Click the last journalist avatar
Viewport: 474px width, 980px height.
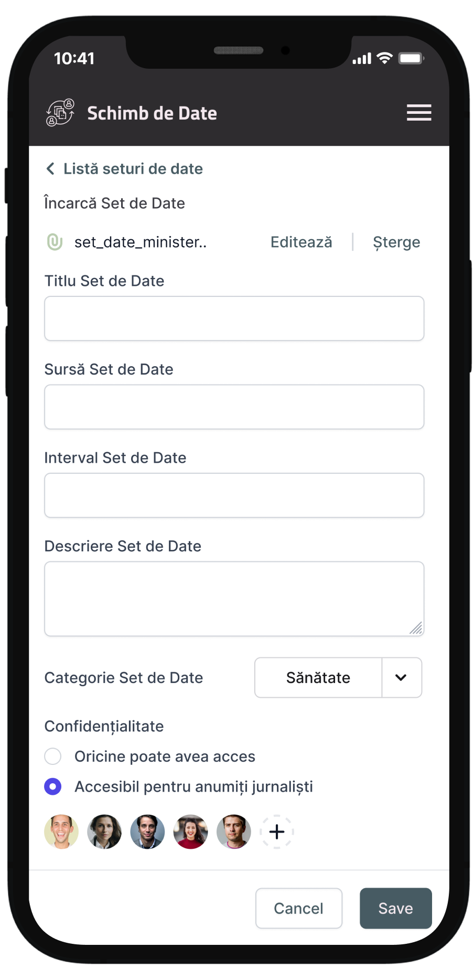[x=234, y=832]
